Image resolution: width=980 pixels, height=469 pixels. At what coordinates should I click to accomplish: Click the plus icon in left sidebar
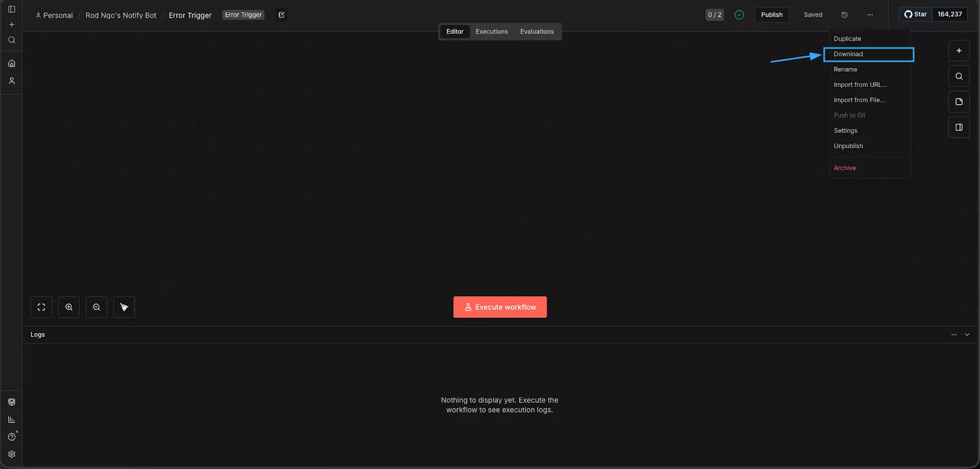[x=12, y=24]
